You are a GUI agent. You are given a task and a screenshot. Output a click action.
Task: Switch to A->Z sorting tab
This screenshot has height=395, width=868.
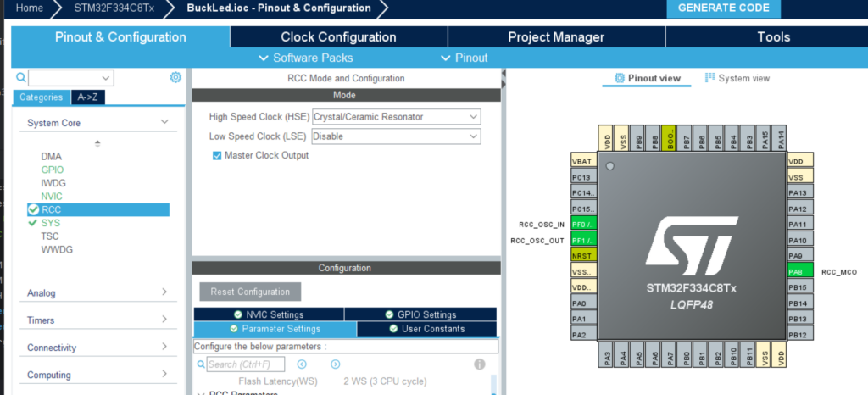(88, 97)
